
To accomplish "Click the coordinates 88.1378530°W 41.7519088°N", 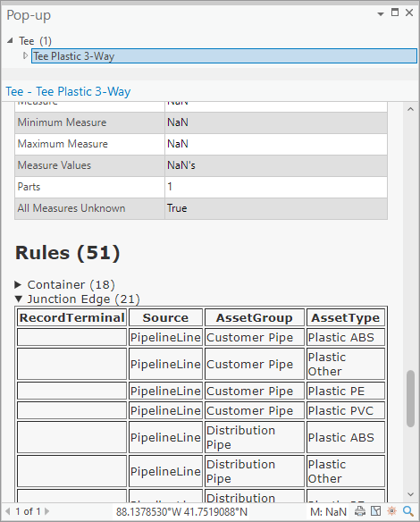I will pos(181,511).
